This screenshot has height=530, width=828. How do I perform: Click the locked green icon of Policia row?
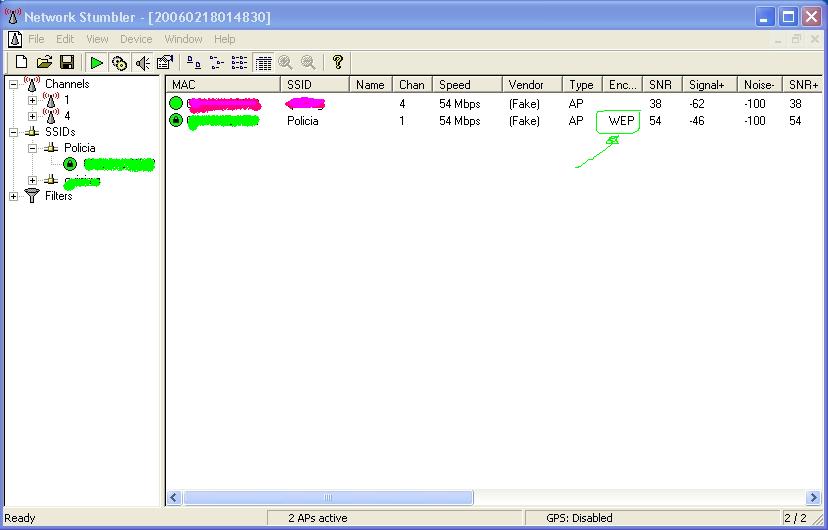coord(176,120)
